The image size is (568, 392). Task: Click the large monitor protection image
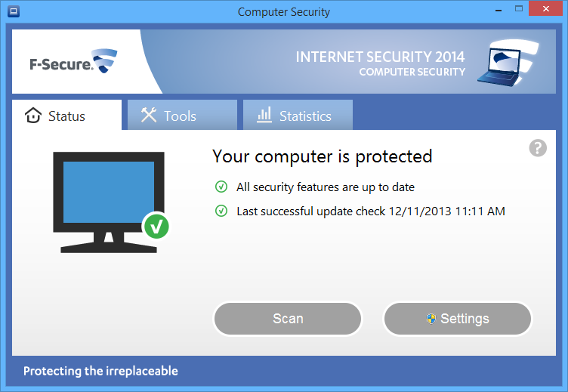click(108, 200)
